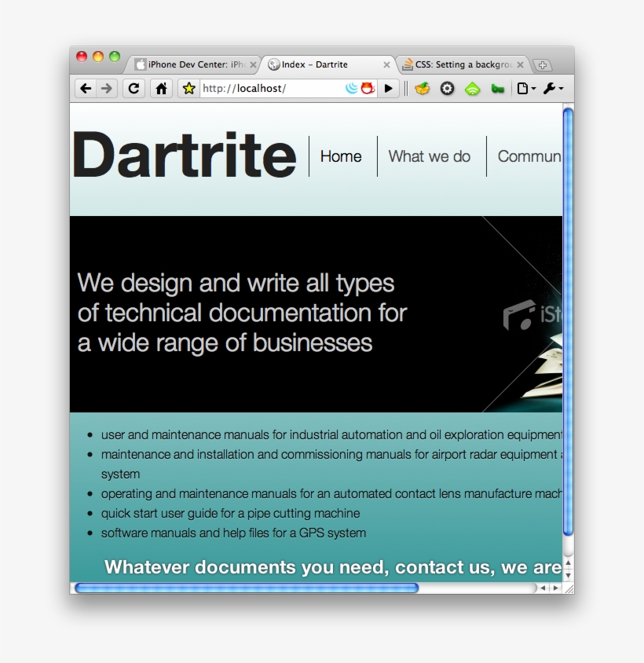Open a new tab with the plus button
This screenshot has height=663, width=644.
(x=543, y=64)
